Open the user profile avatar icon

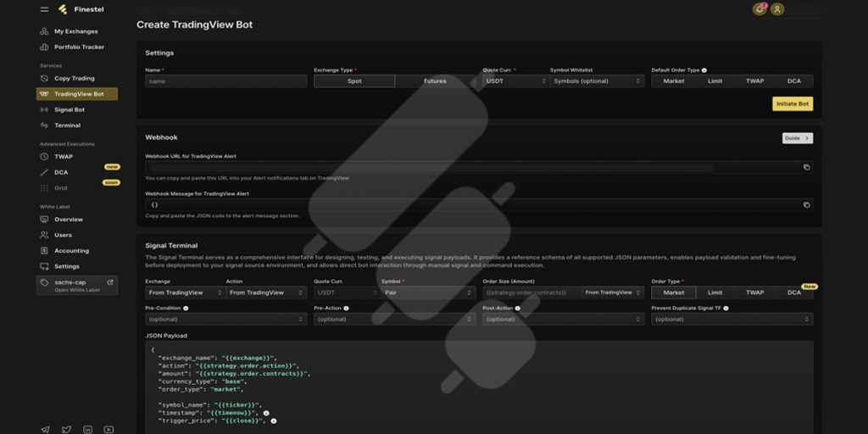(777, 9)
